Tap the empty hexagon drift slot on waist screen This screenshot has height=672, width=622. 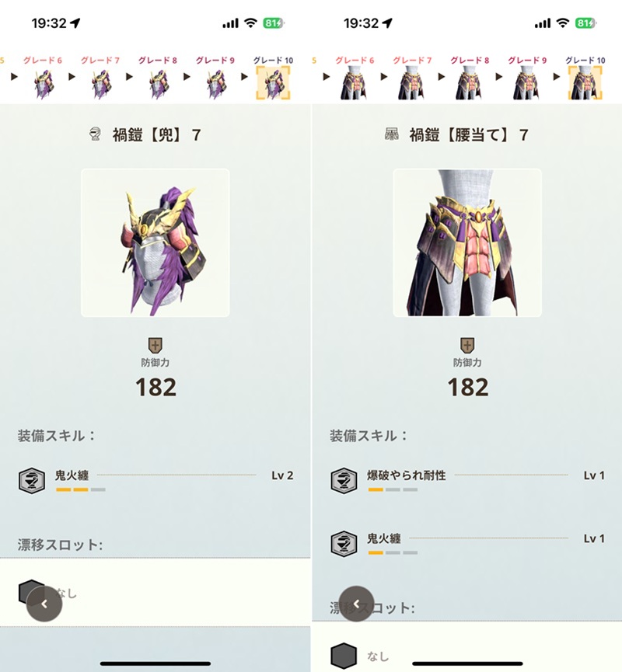(344, 656)
